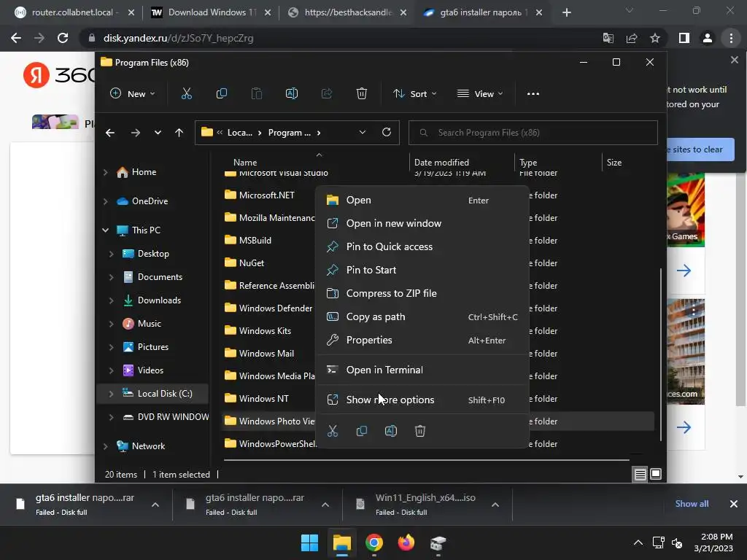Viewport: 747px width, 560px height.
Task: Click Type column header
Action: (528, 163)
